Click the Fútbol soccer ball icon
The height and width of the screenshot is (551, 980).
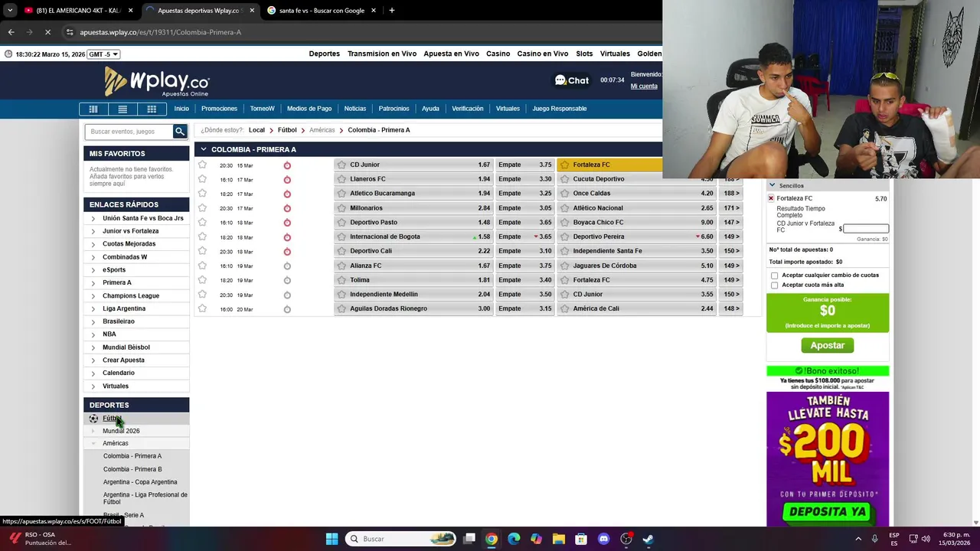point(93,419)
